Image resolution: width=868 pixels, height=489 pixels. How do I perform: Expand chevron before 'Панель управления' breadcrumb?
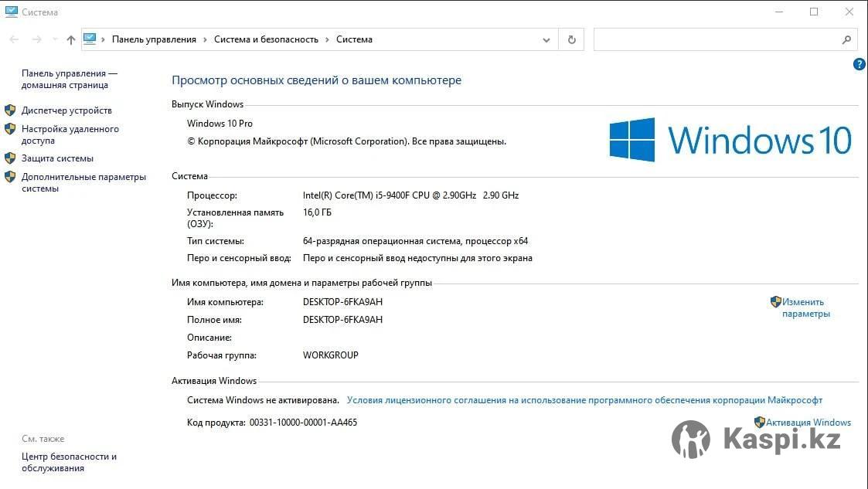pyautogui.click(x=103, y=39)
